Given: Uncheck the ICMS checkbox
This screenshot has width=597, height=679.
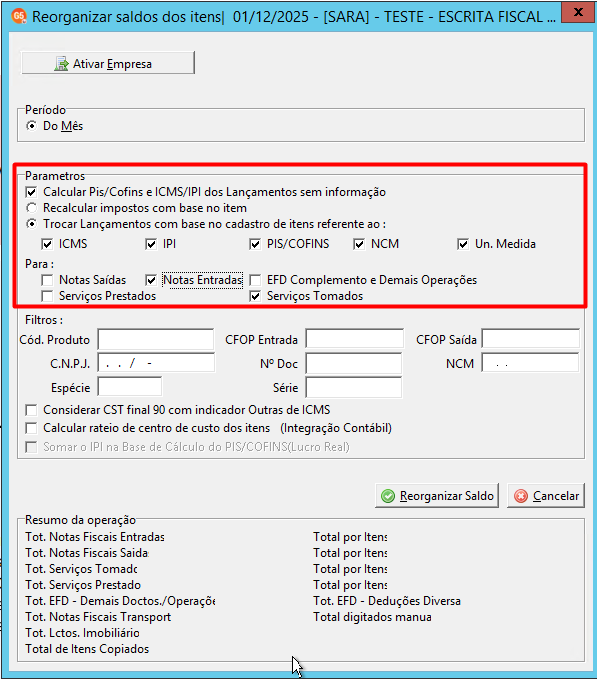Looking at the screenshot, I should click(x=47, y=244).
